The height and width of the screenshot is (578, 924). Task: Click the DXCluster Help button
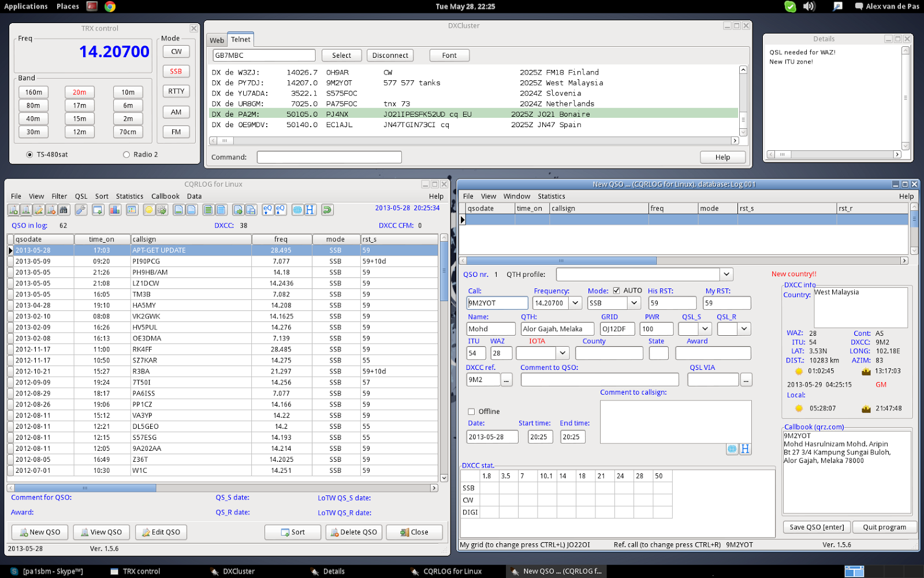pos(722,157)
